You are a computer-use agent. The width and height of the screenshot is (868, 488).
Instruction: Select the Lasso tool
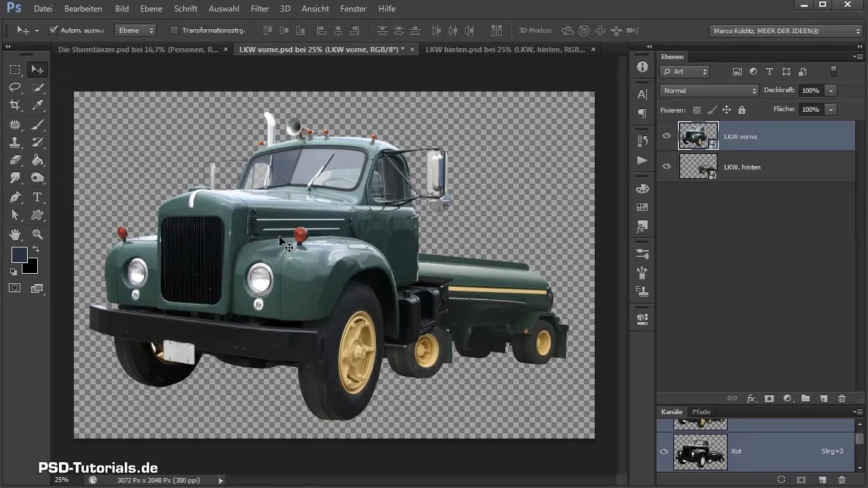click(x=15, y=87)
